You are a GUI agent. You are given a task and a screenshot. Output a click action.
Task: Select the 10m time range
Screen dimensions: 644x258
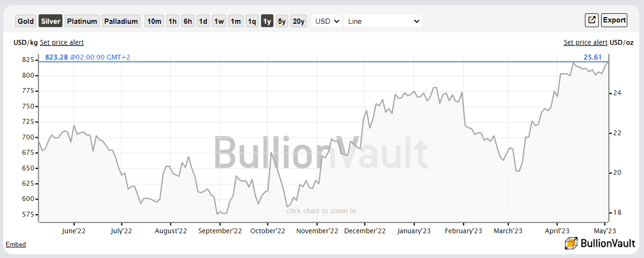tap(154, 21)
